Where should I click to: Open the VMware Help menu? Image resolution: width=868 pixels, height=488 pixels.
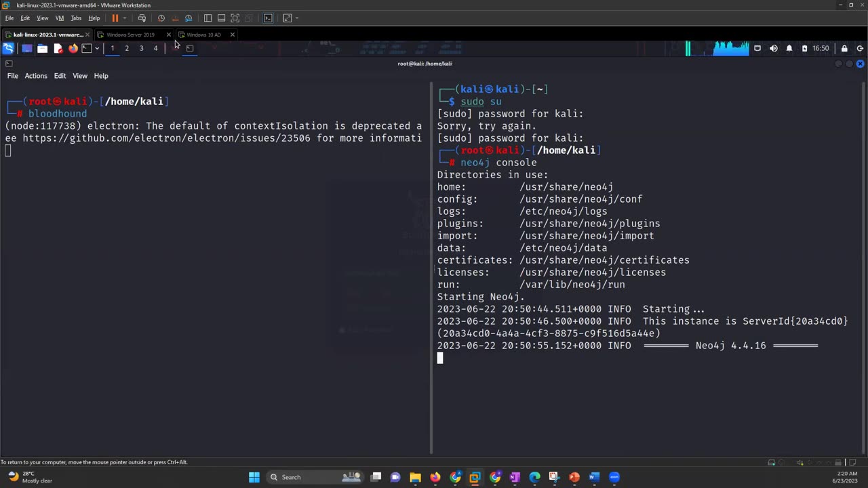94,18
